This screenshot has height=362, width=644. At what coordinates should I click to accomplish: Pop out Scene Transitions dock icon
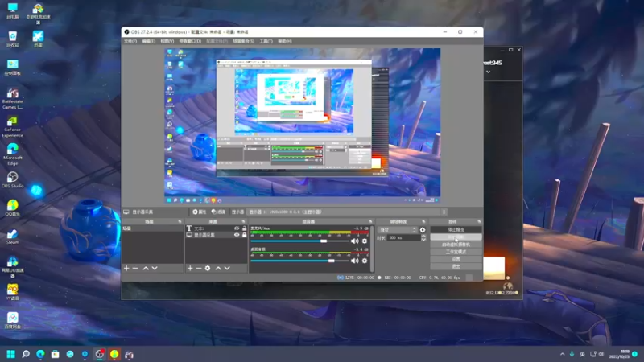423,222
